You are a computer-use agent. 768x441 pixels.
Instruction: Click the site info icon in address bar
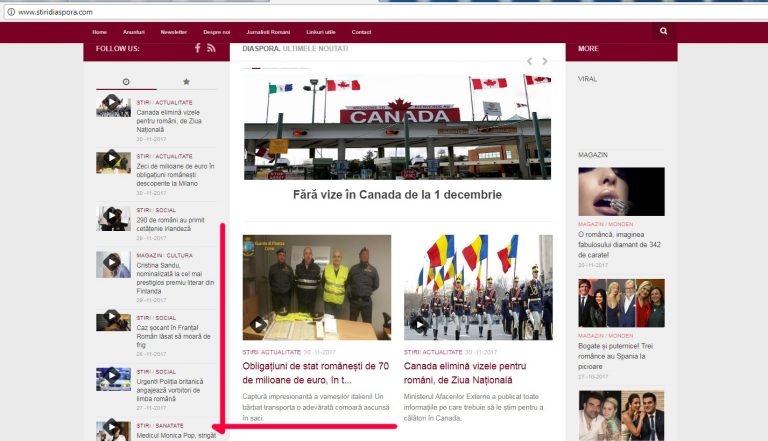tap(9, 11)
